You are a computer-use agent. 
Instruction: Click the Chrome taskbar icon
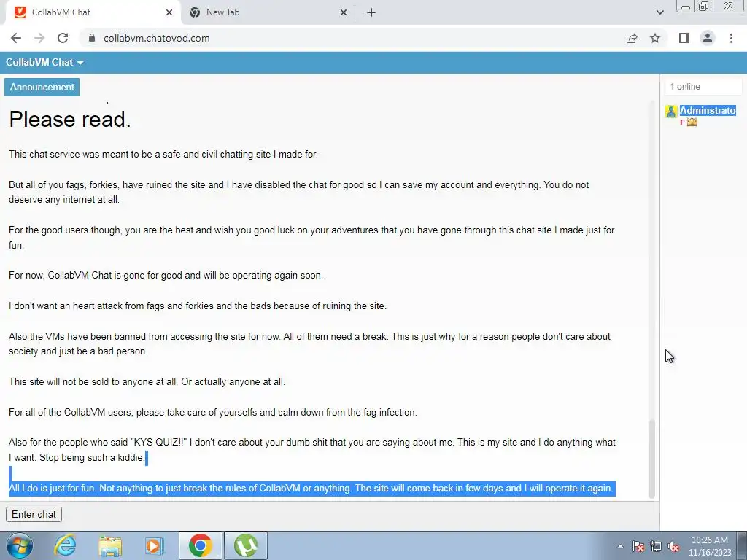(x=200, y=545)
